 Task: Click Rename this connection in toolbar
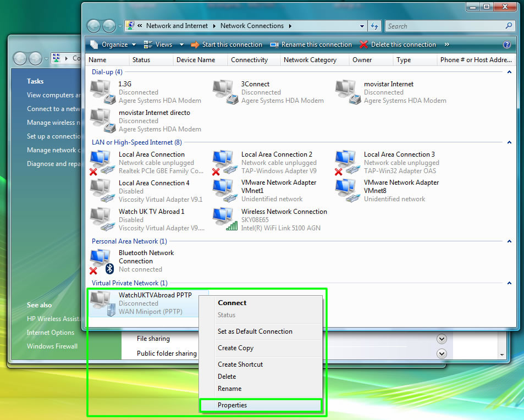pyautogui.click(x=311, y=45)
